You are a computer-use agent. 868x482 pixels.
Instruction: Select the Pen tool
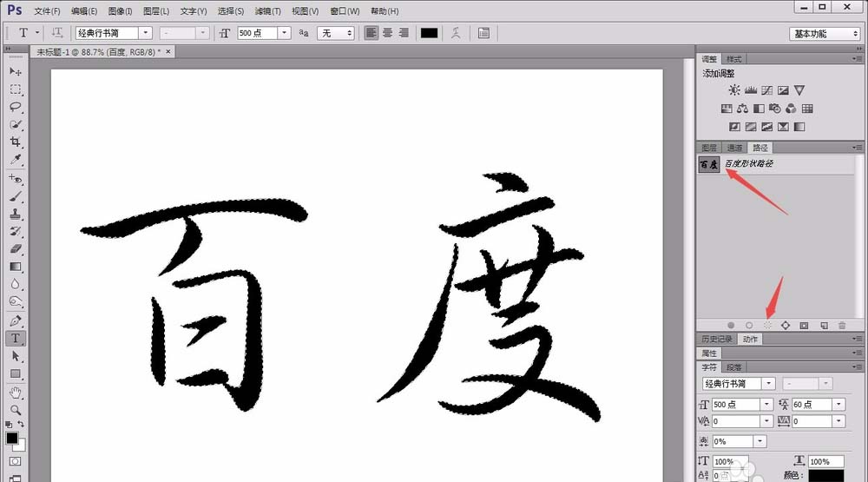click(16, 320)
